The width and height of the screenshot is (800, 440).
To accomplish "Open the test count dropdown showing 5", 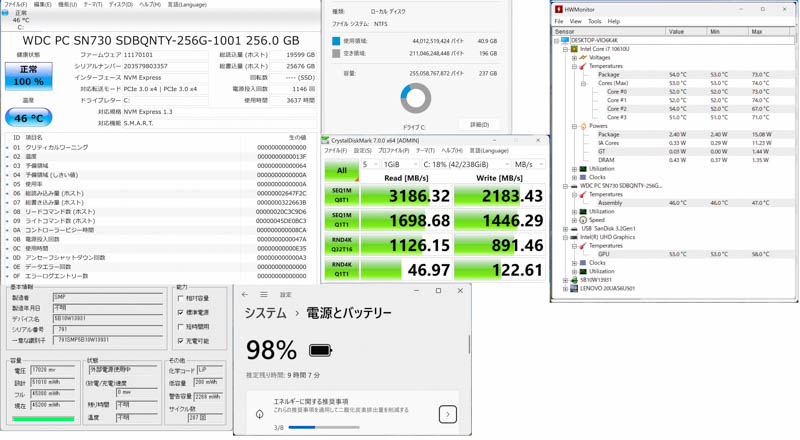I will pyautogui.click(x=370, y=164).
